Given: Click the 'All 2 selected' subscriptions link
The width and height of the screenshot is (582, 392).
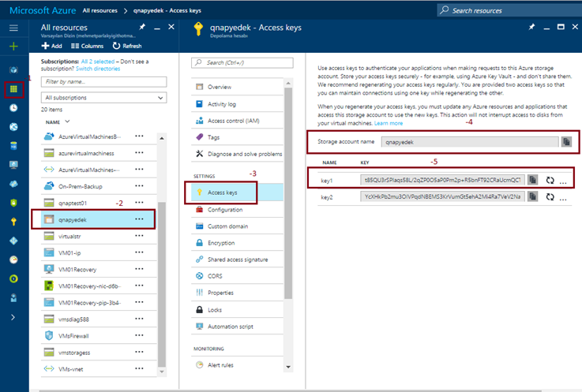Looking at the screenshot, I should coord(98,62).
